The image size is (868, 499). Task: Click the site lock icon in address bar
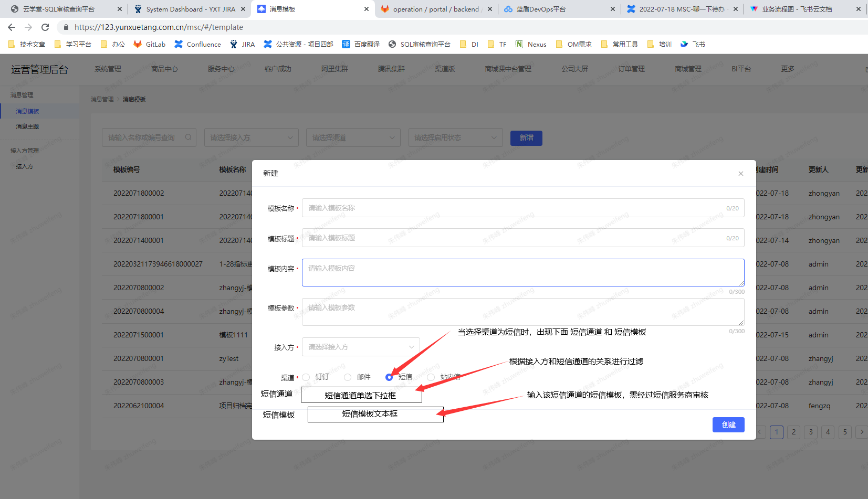click(66, 27)
